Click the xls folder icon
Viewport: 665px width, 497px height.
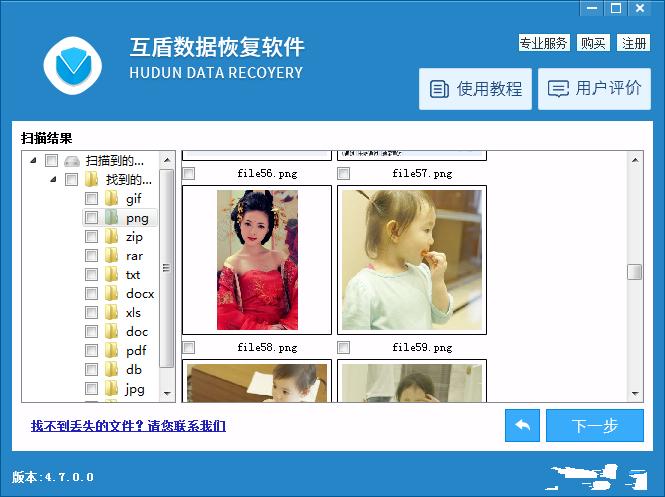111,312
